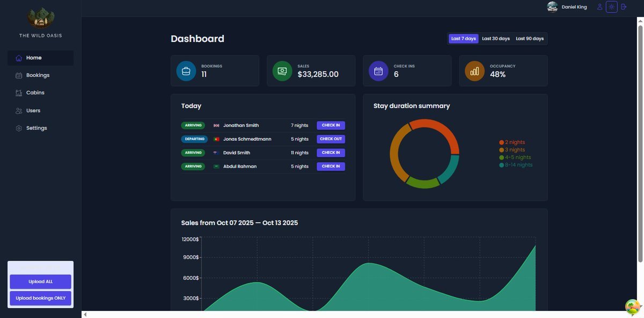644x318 pixels.
Task: Click the 48% occupancy value
Action: point(498,75)
